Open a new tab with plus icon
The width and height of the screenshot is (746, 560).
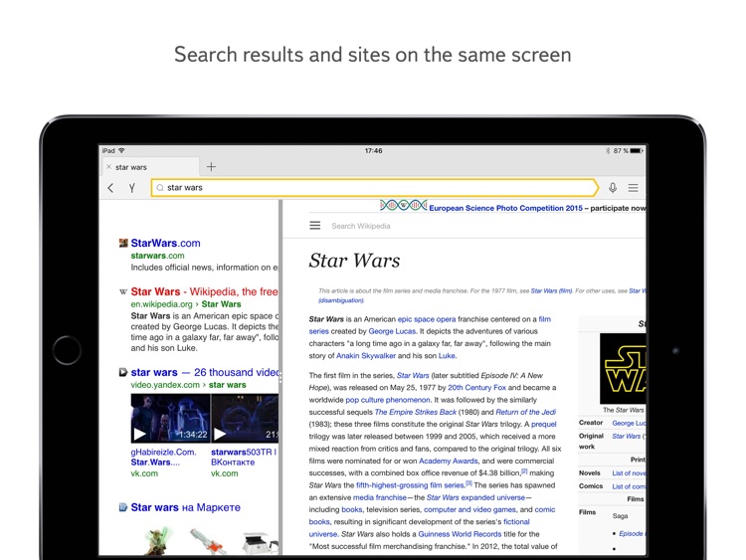(211, 166)
